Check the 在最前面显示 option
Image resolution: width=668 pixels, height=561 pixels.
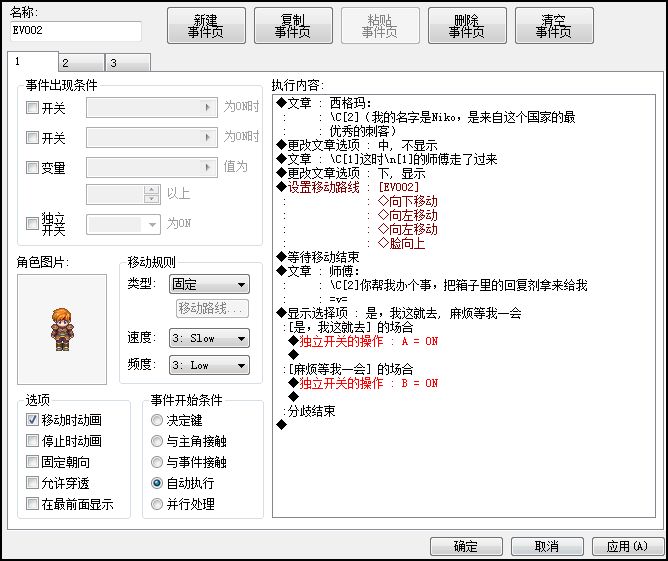pos(32,504)
